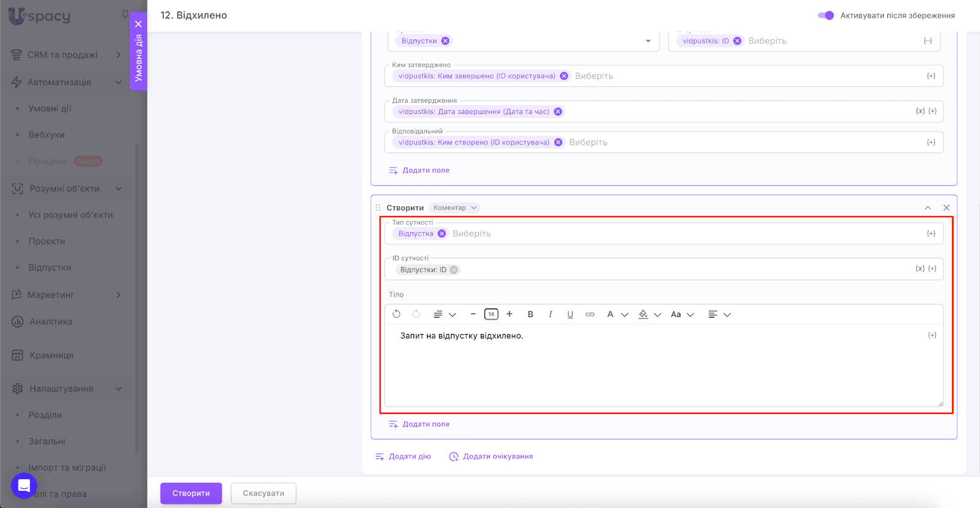Undo the last edit in comment editor
The width and height of the screenshot is (980, 508).
tap(396, 314)
